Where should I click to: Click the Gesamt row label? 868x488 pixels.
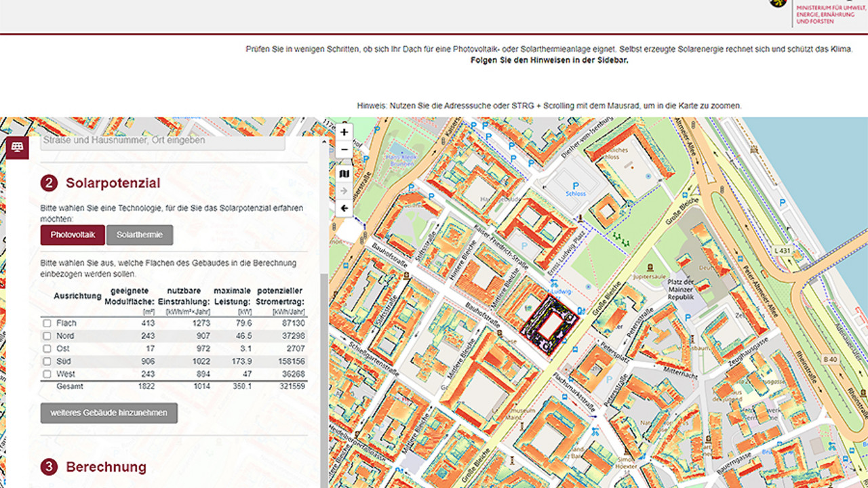(70, 386)
